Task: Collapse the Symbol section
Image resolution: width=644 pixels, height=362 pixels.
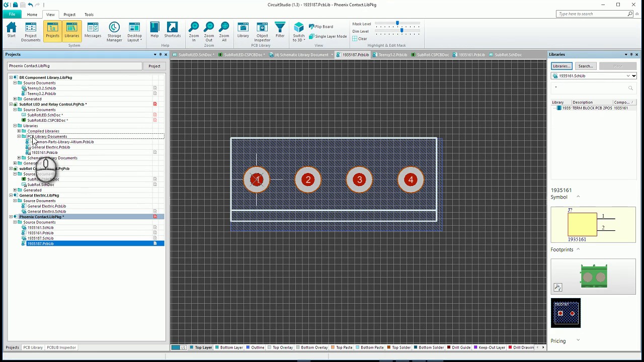Action: 578,197
